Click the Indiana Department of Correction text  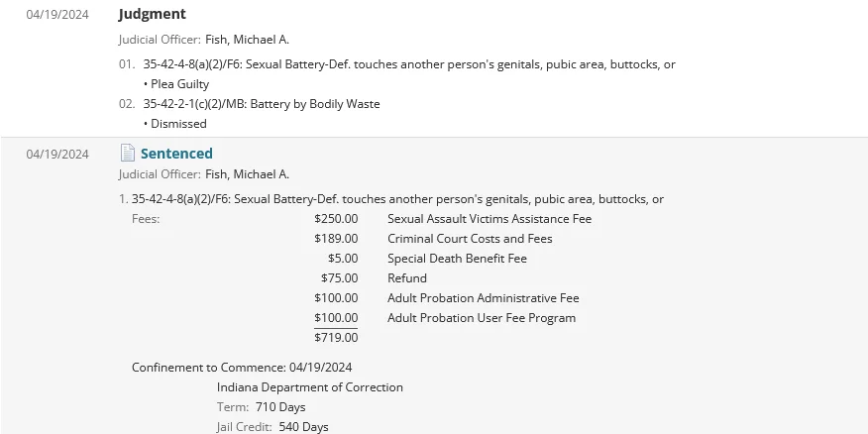pyautogui.click(x=310, y=387)
